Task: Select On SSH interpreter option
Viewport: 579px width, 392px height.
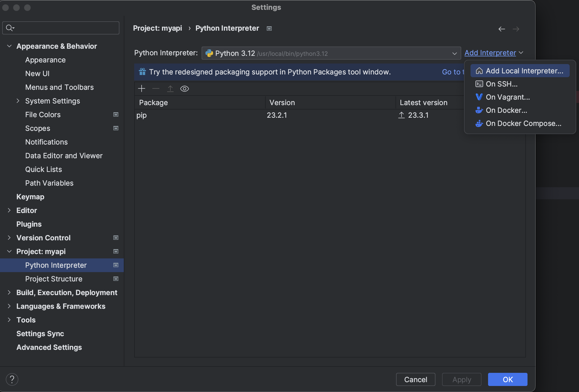Action: click(501, 84)
